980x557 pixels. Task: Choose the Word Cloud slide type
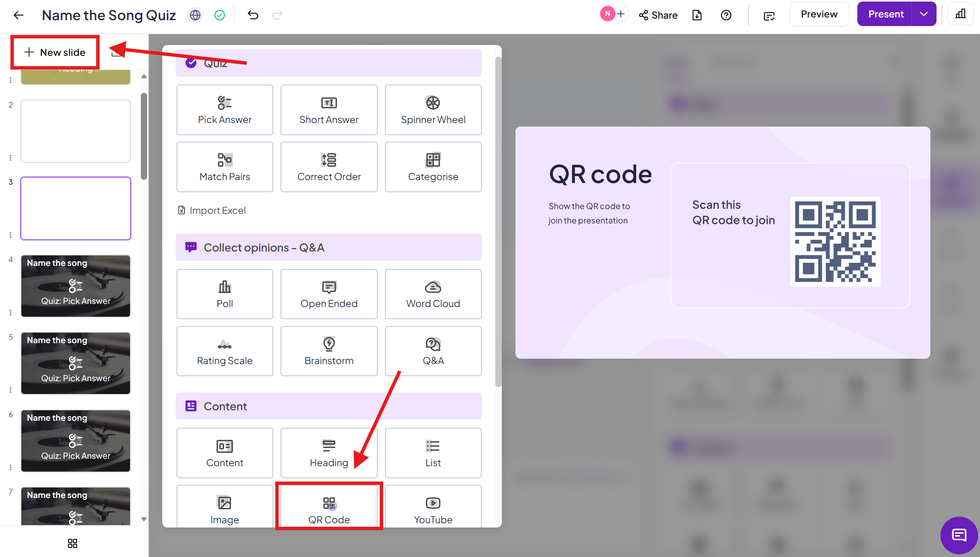pyautogui.click(x=433, y=294)
